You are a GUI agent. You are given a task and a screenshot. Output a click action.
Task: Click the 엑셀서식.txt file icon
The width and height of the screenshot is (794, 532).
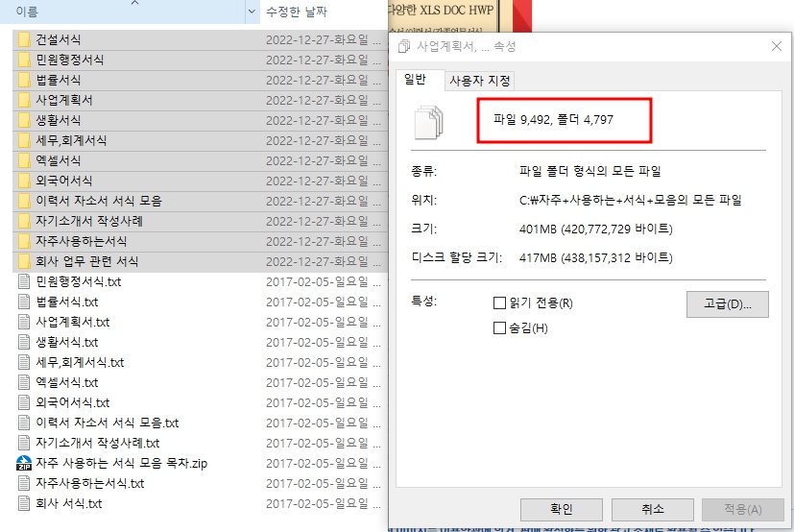click(24, 382)
